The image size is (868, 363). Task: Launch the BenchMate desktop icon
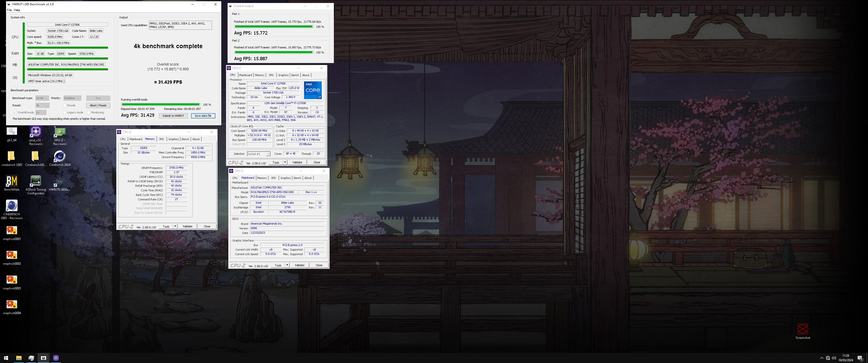pos(12,183)
